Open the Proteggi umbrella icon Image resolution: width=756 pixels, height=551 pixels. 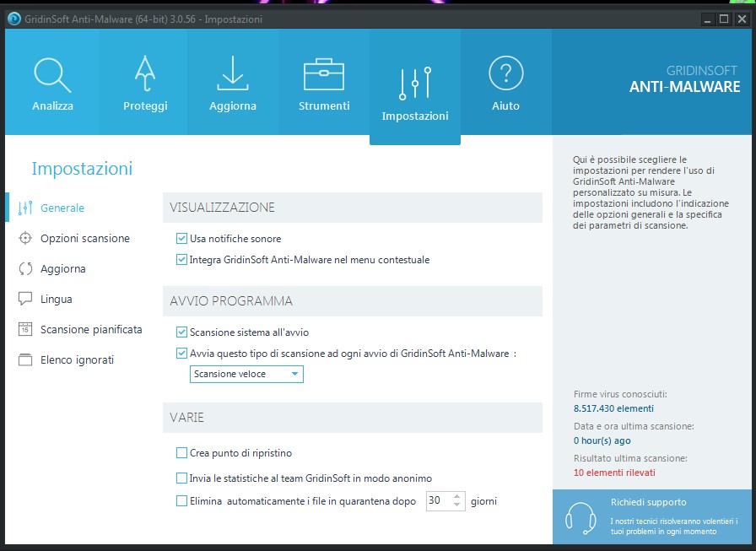(144, 73)
